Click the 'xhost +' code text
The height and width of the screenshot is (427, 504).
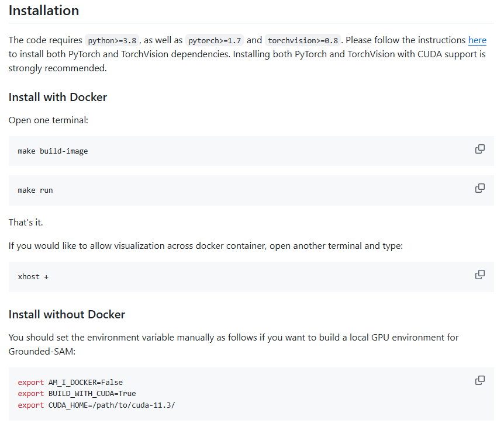[x=33, y=277]
